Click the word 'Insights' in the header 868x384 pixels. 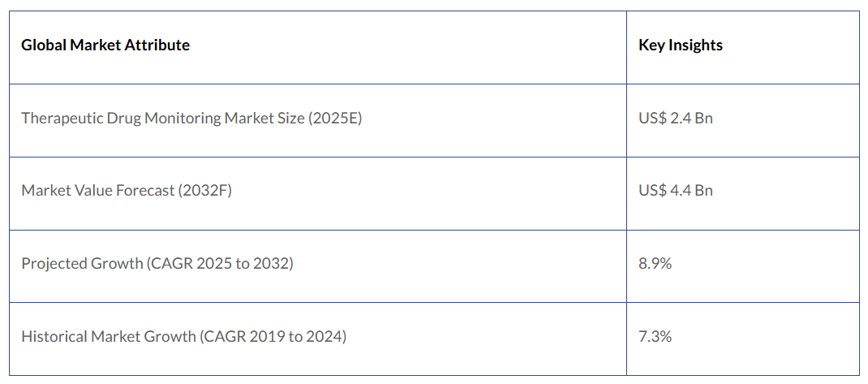(x=696, y=45)
